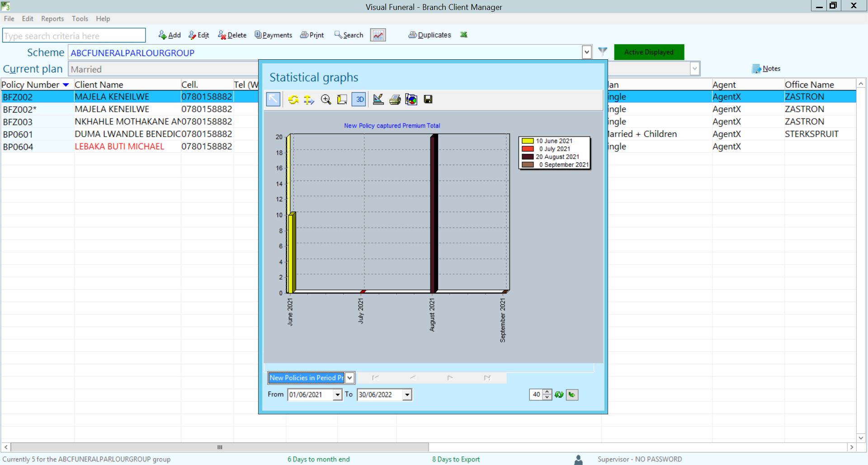Toggle the Active Displayed green filter
This screenshot has width=868, height=465.
[649, 52]
